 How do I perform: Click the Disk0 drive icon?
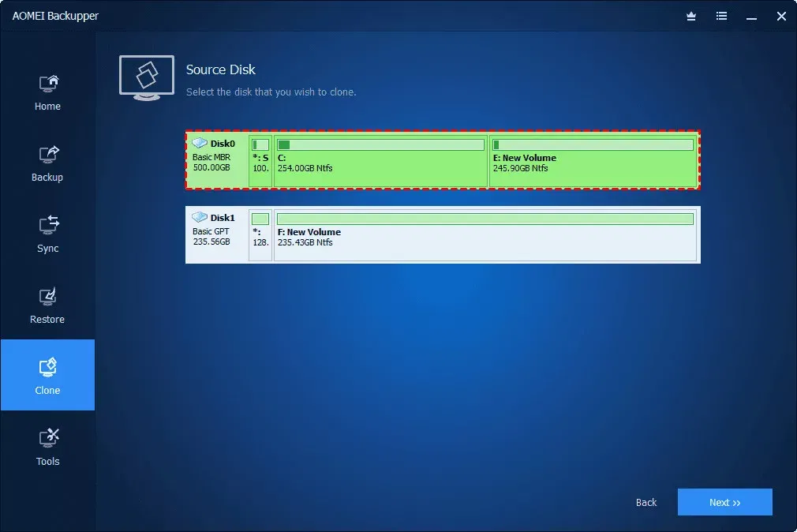(200, 143)
